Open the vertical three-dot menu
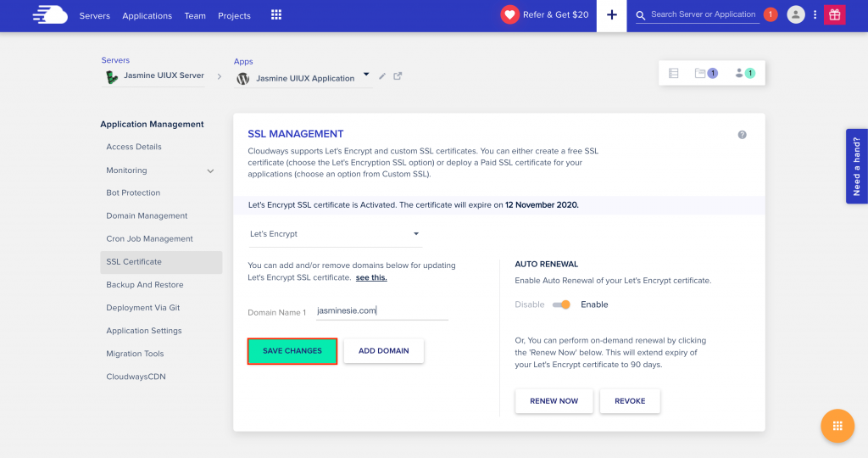868x458 pixels. [x=815, y=15]
